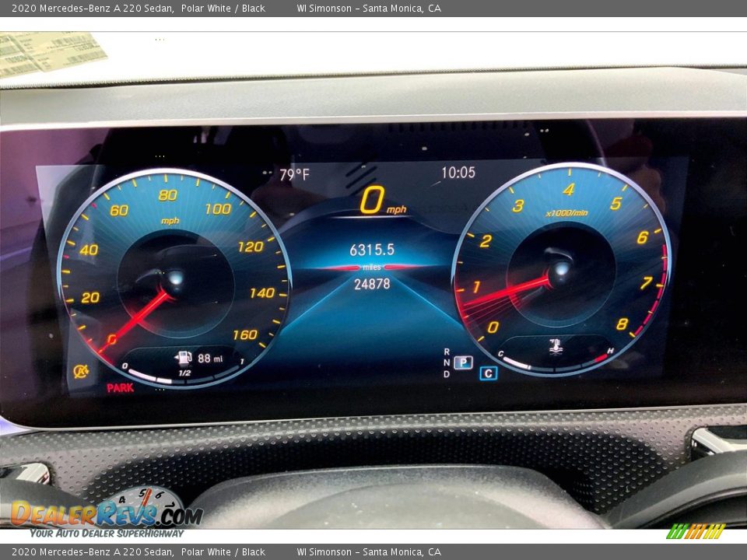Click the 4 mark on tachometer
747x560 pixels.
[x=568, y=190]
